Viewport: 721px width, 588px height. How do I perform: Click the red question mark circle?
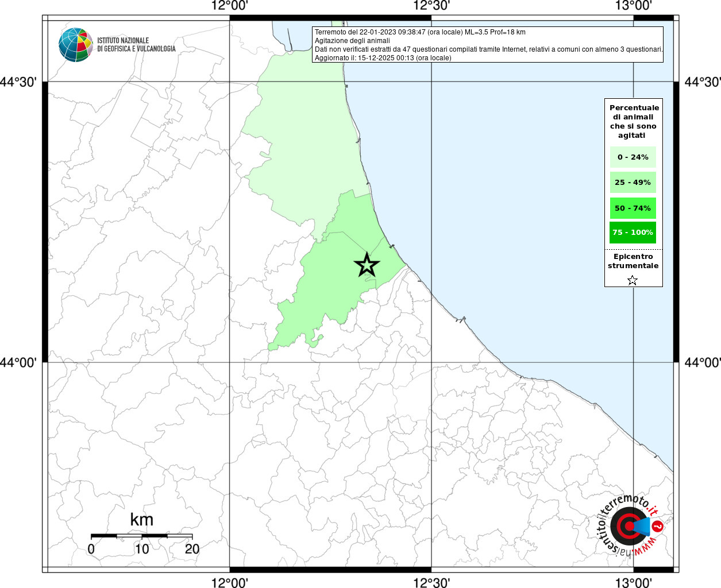[x=658, y=526]
